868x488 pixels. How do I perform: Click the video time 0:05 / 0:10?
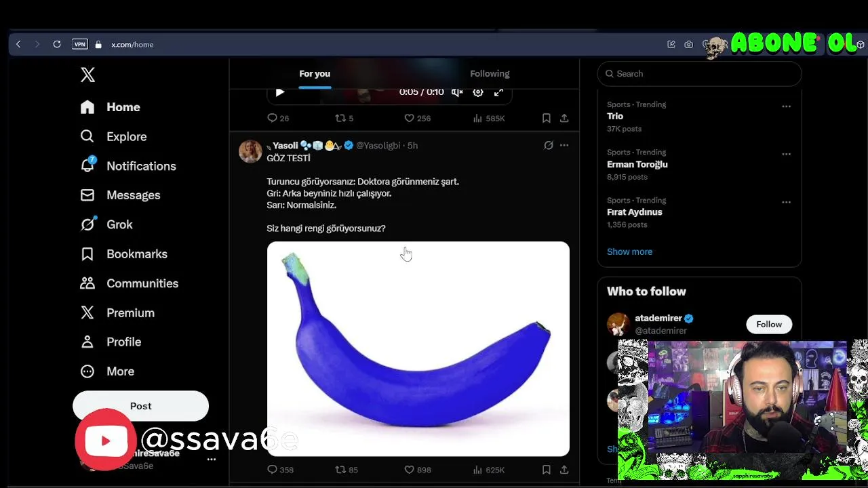[x=421, y=92]
